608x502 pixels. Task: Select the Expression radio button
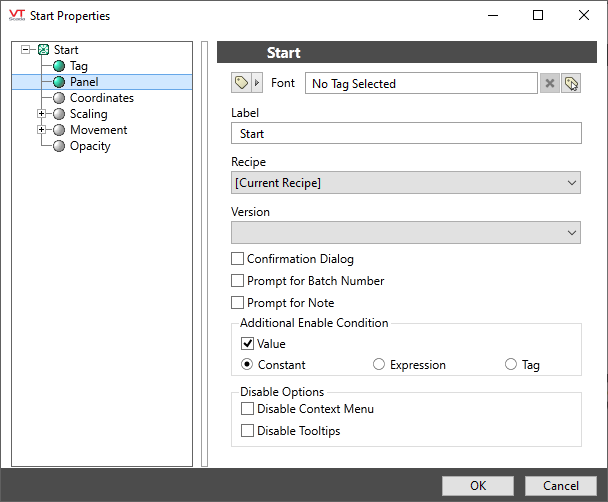click(379, 365)
